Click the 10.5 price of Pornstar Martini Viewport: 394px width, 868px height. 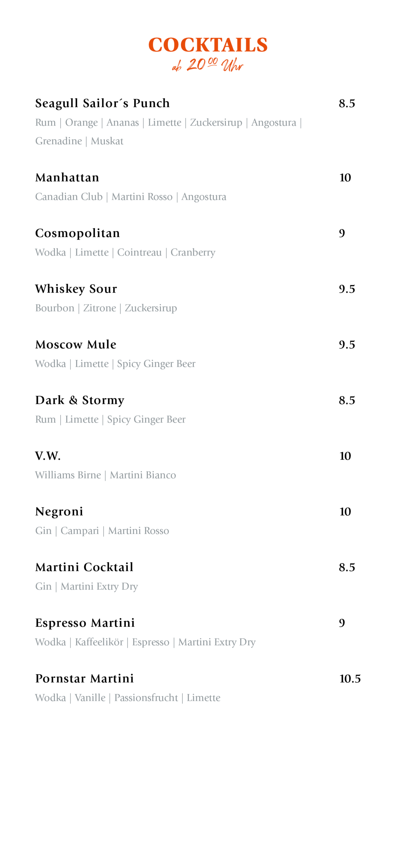click(x=350, y=678)
